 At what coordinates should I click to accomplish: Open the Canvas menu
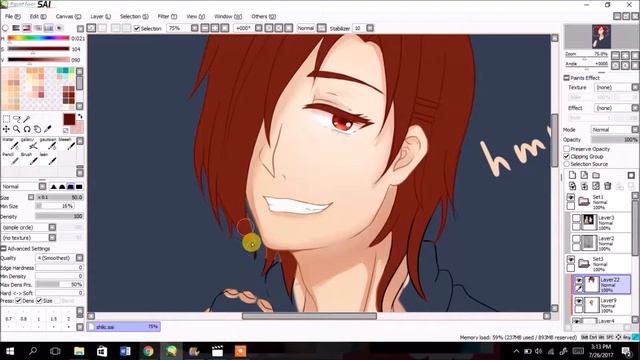pos(68,16)
